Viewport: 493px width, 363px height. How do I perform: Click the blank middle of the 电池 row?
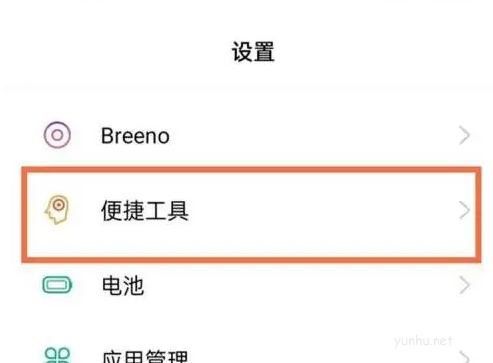(300, 285)
